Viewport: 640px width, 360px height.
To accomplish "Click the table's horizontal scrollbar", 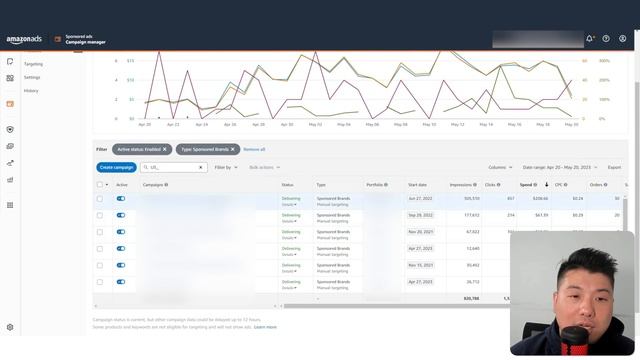I will 396,306.
